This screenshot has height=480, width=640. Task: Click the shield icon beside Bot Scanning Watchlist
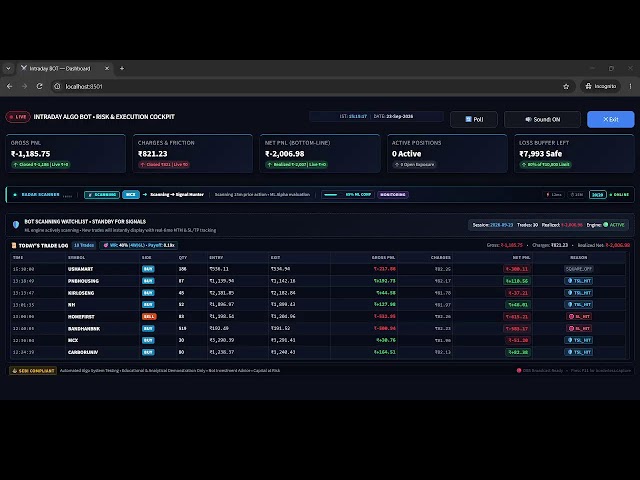(x=16, y=224)
